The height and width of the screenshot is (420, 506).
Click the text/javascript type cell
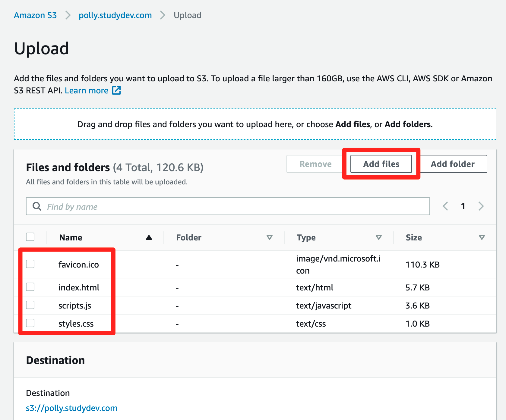click(x=324, y=306)
